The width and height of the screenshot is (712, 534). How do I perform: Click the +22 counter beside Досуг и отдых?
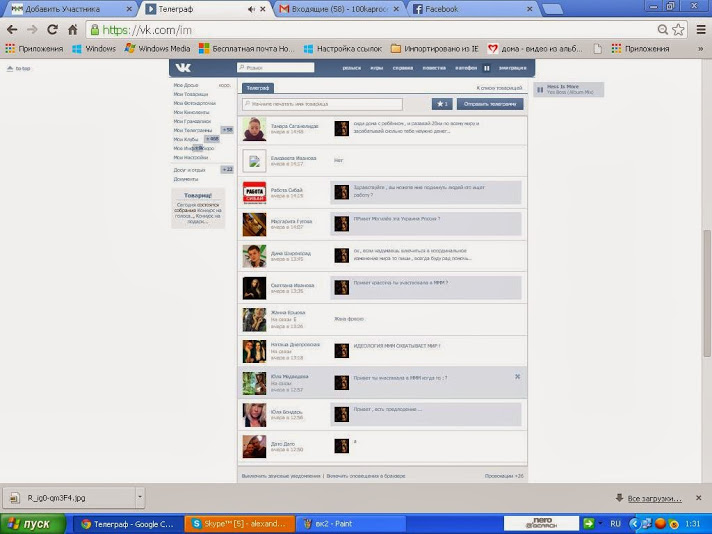pyautogui.click(x=227, y=170)
